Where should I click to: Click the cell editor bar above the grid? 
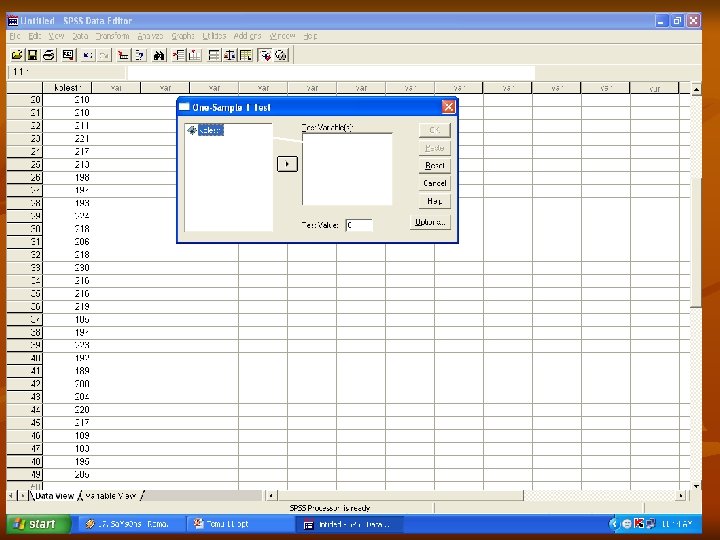tap(331, 73)
